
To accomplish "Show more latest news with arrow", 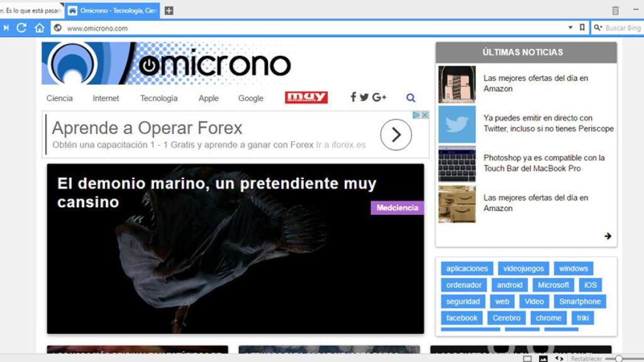I will 608,236.
